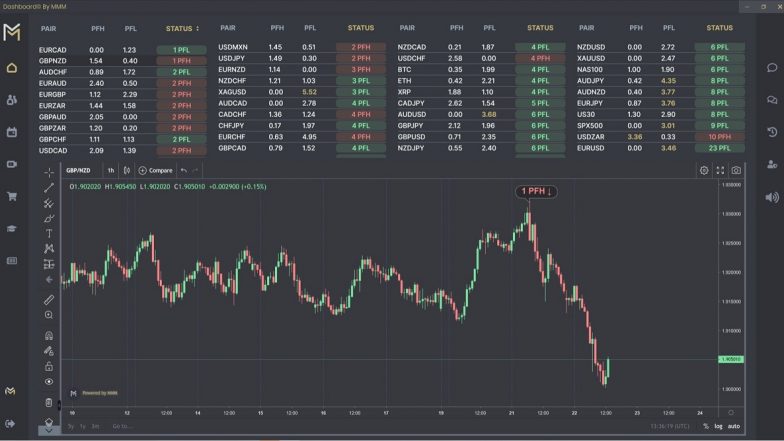Select the GBPNZD pair row
The height and width of the screenshot is (441, 784).
(122, 61)
